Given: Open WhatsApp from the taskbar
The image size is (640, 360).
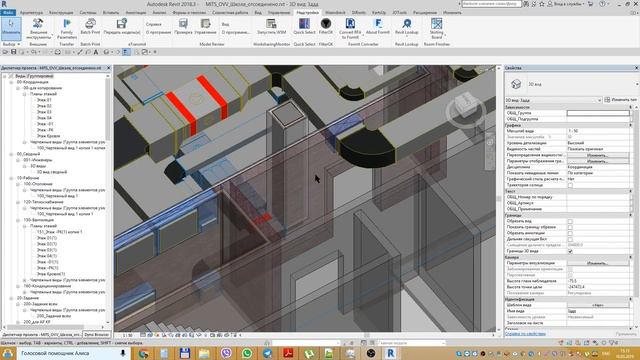Looking at the screenshot, I should click(247, 353).
